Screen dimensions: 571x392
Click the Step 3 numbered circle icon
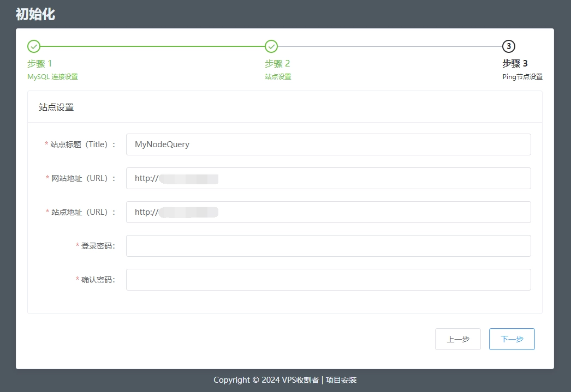[x=509, y=46]
